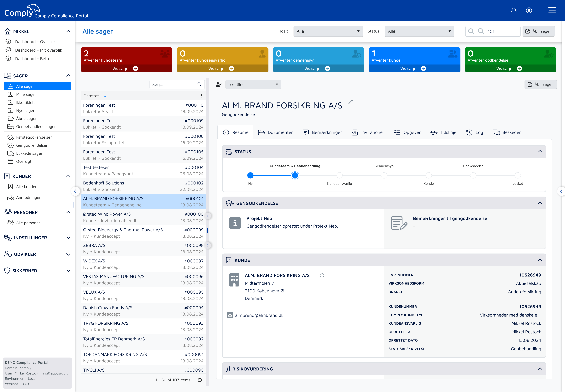The image size is (565, 392).
Task: Click the splitter right arrow near Ørsted Wind Power
Action: [x=208, y=216]
